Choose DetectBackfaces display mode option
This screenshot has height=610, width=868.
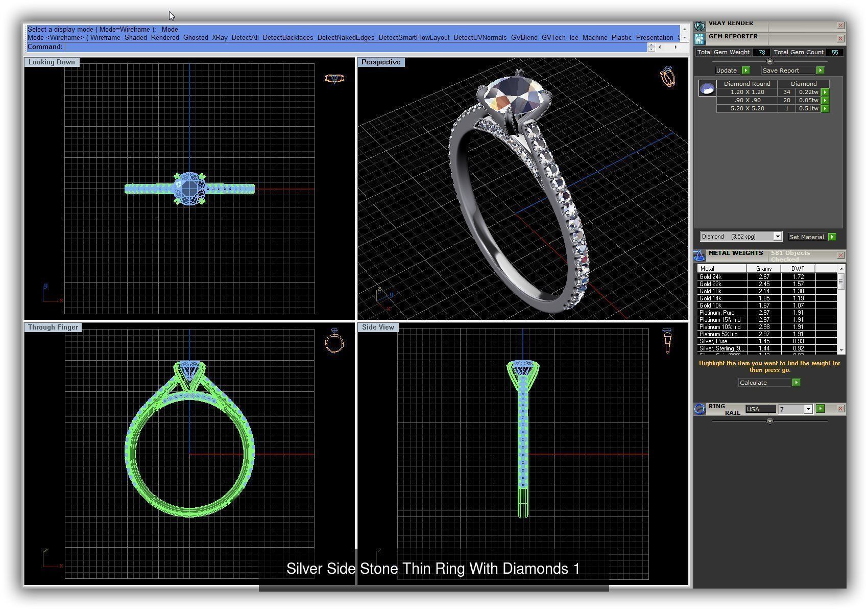(288, 37)
